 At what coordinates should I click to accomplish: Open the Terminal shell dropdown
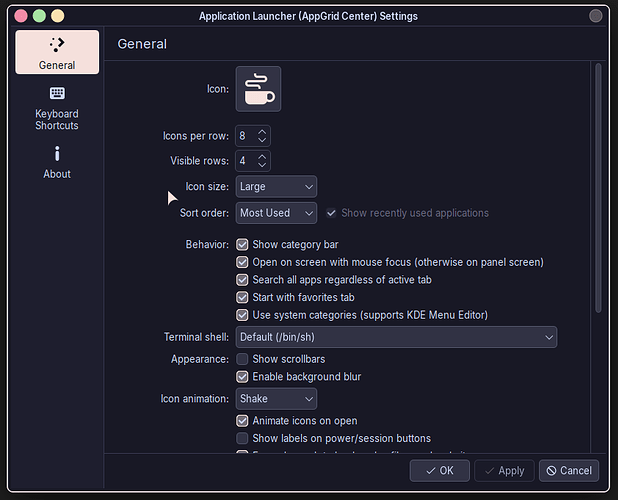pyautogui.click(x=396, y=338)
